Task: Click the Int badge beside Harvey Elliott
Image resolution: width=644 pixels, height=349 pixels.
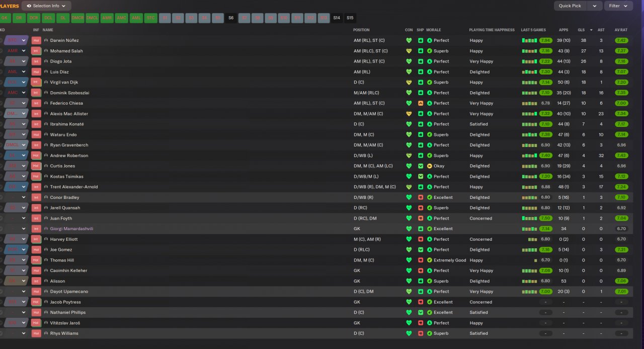Action: (36, 239)
